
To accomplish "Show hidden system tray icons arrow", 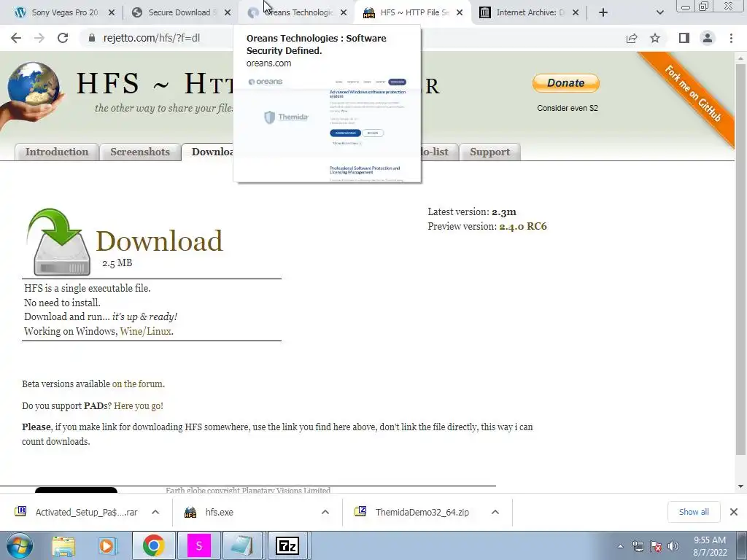I will coord(620,546).
